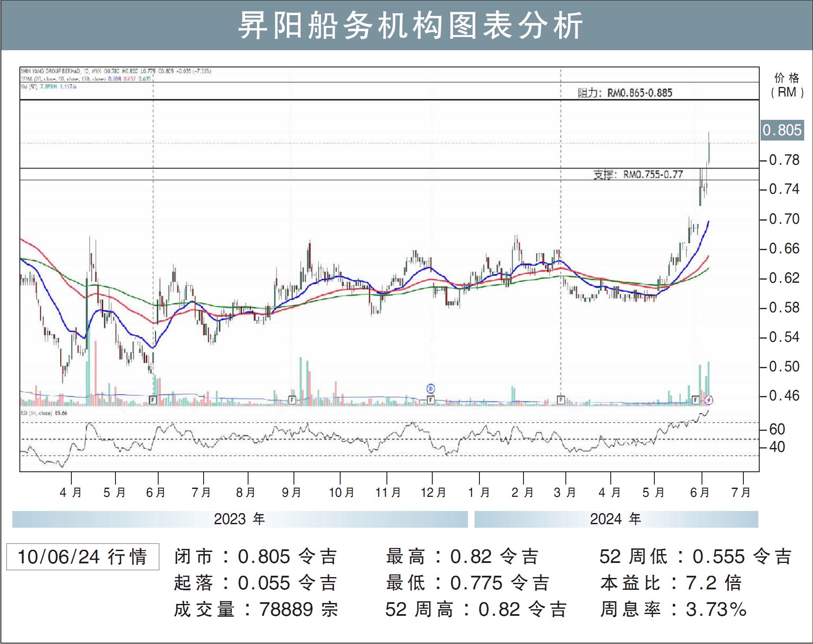Click the purple lightning event marker
This screenshot has height=644, width=813.
[x=709, y=400]
